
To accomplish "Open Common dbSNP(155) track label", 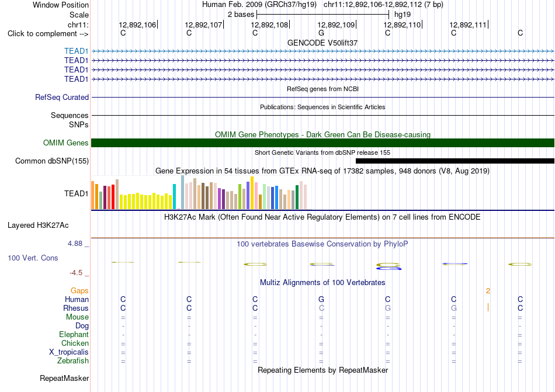I will (52, 161).
